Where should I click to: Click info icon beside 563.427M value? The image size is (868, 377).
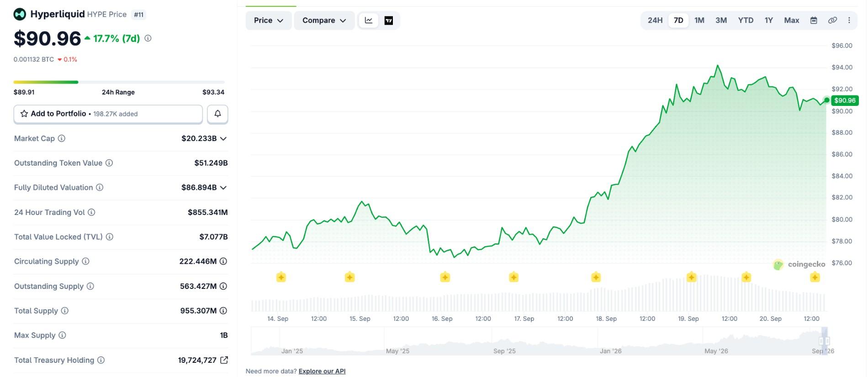[x=223, y=286]
